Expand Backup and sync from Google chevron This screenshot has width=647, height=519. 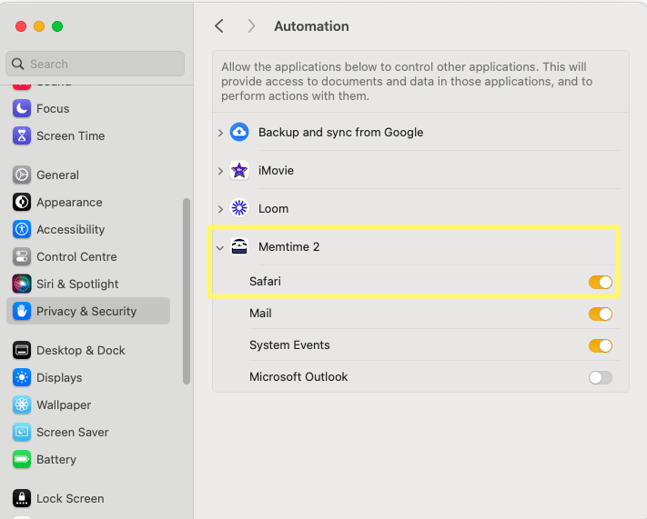tap(220, 132)
